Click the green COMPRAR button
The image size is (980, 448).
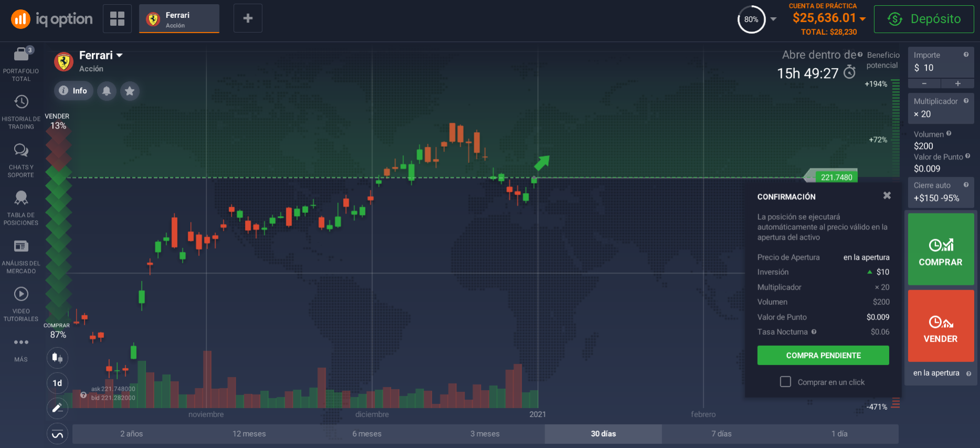(x=941, y=249)
